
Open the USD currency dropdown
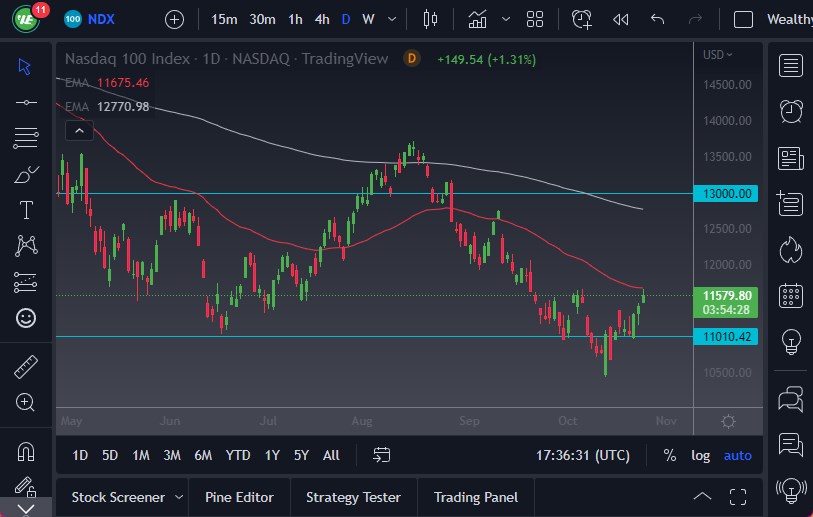[x=718, y=54]
